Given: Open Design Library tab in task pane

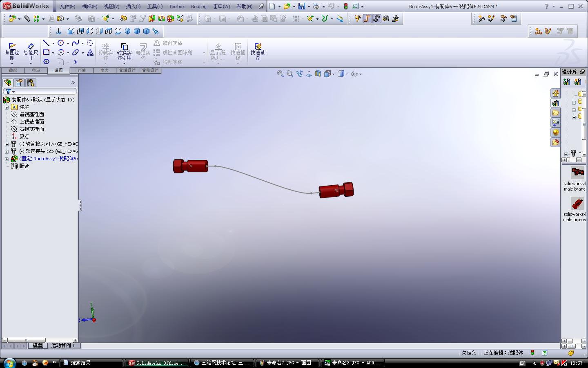Looking at the screenshot, I should [555, 103].
